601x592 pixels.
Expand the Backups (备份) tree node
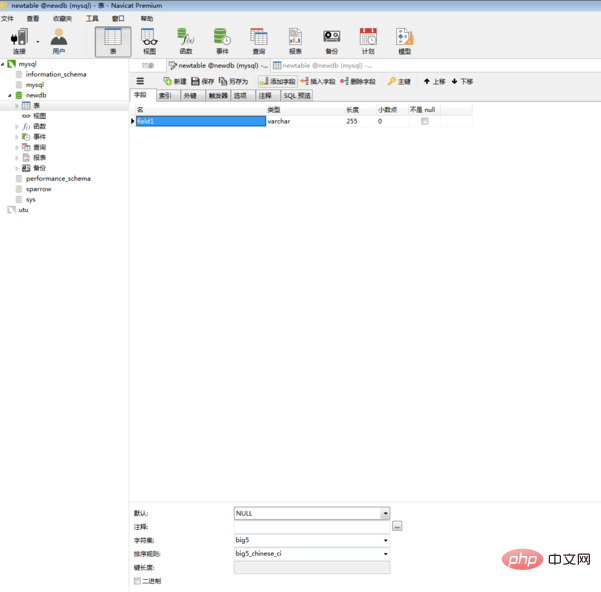17,168
